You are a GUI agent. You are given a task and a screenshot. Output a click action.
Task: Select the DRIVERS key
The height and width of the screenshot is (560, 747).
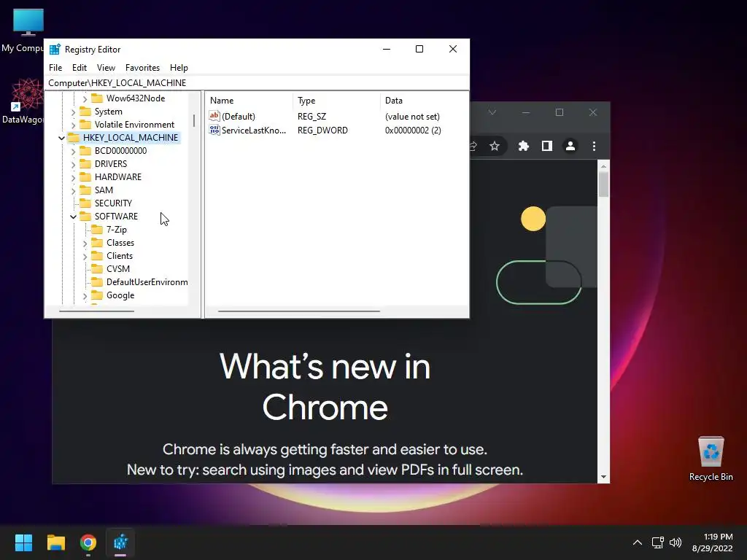coord(111,164)
